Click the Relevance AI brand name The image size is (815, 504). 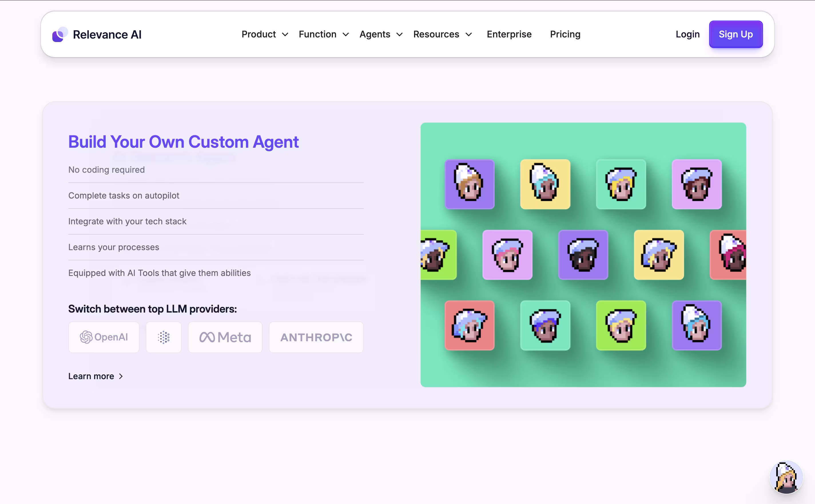click(x=107, y=35)
